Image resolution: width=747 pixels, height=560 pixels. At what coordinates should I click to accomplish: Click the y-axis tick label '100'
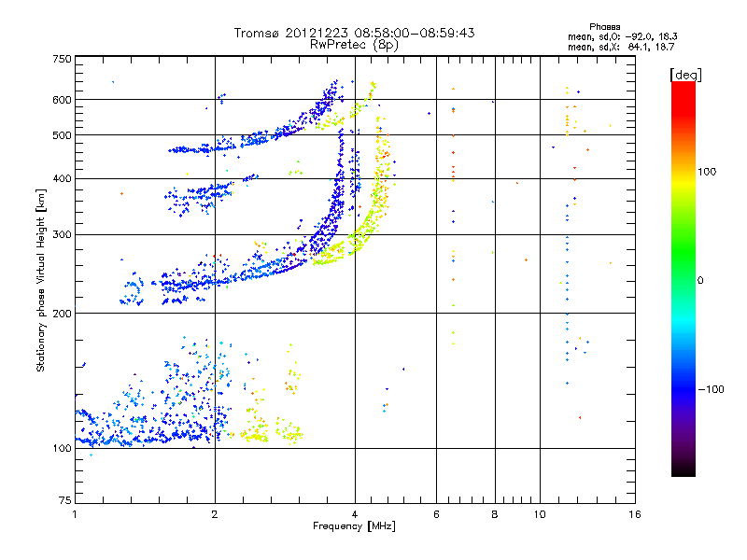pos(62,449)
